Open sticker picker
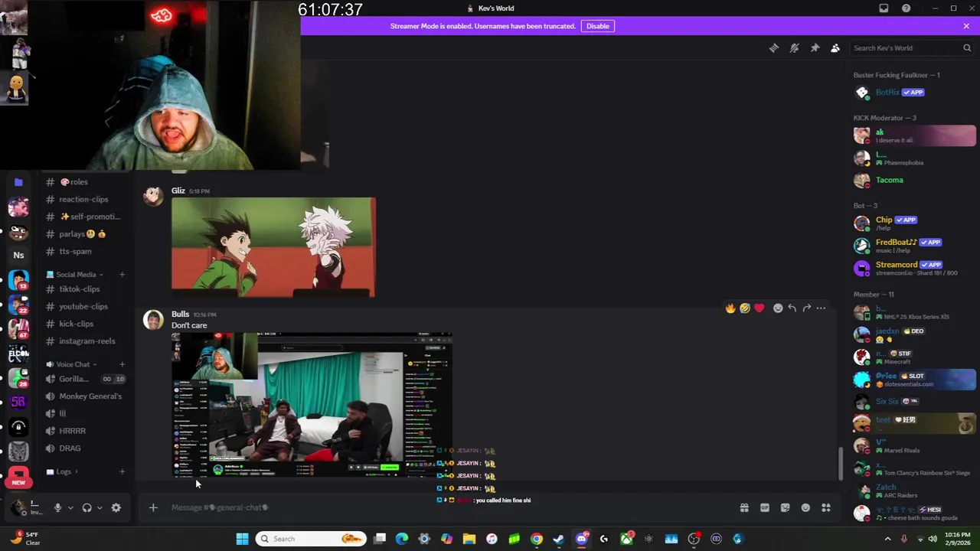Screen dimensions: 980x551 point(785,507)
